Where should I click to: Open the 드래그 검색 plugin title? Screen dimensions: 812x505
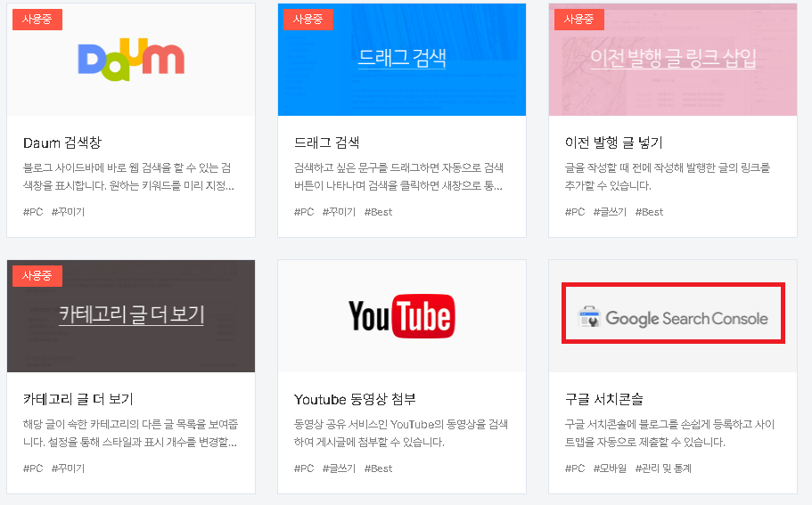[326, 143]
